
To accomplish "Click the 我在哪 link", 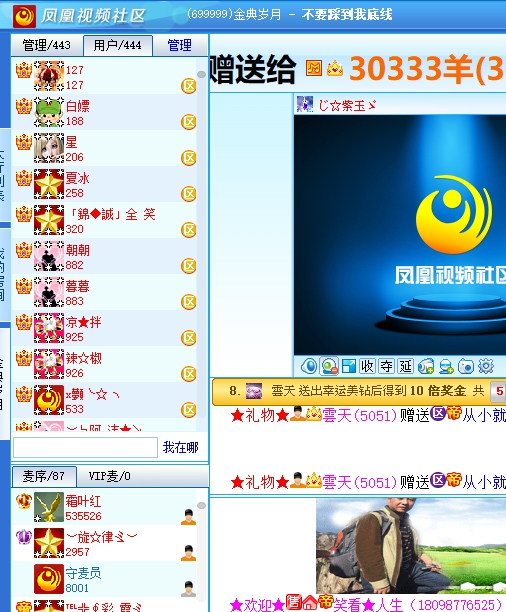I will click(x=181, y=447).
